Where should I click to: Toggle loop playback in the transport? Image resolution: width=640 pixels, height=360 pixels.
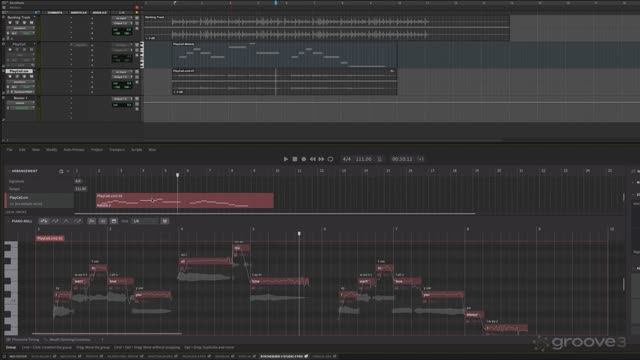pos(331,159)
